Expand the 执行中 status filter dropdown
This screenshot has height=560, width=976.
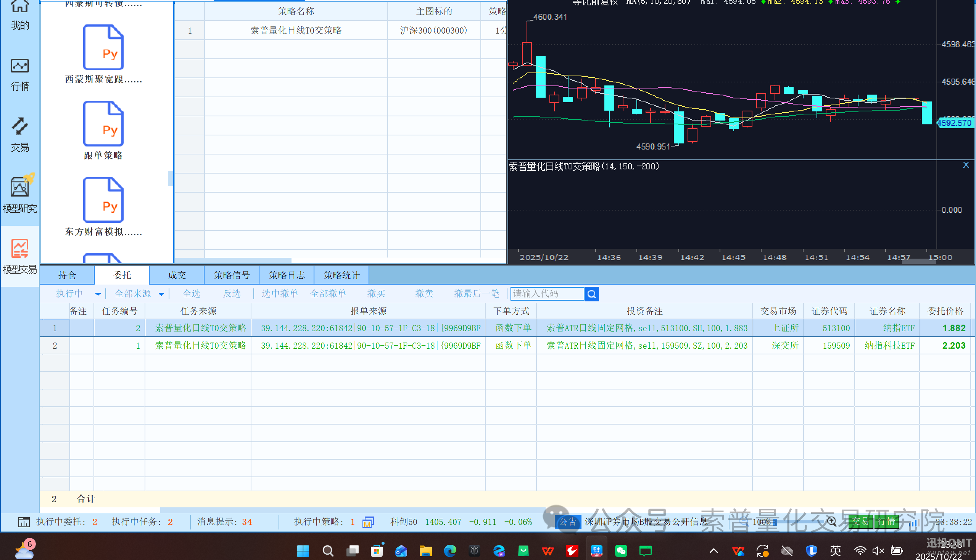98,294
